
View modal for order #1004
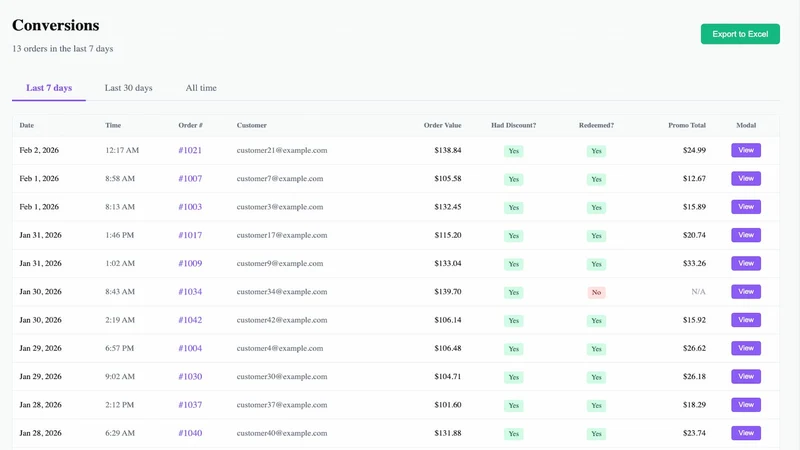click(745, 348)
